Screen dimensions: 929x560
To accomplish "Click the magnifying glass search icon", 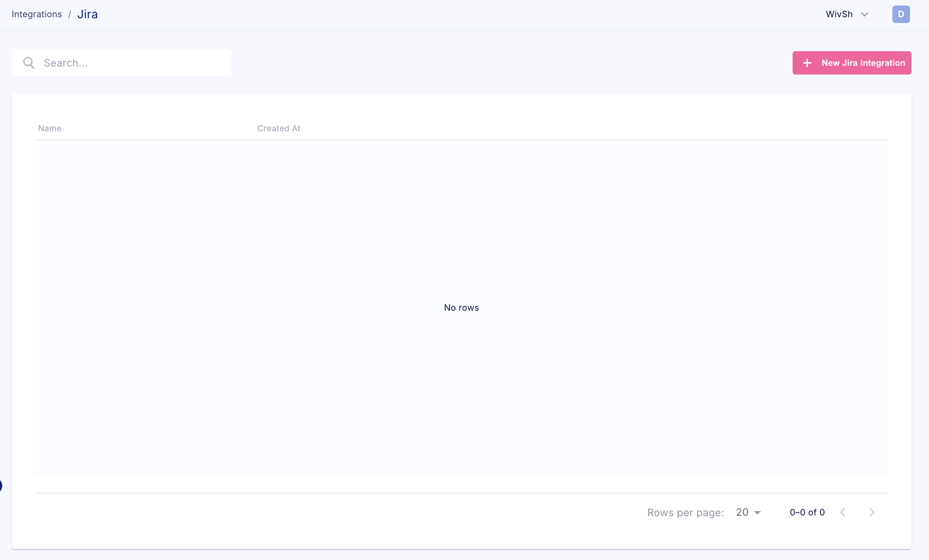I will tap(29, 63).
